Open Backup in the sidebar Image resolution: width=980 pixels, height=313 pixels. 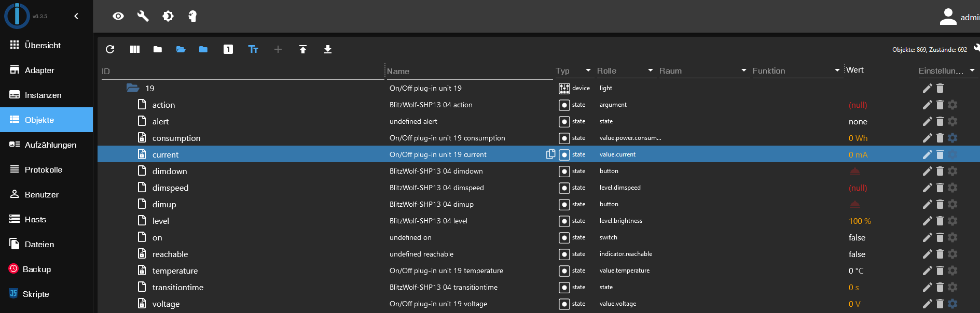pos(47,269)
